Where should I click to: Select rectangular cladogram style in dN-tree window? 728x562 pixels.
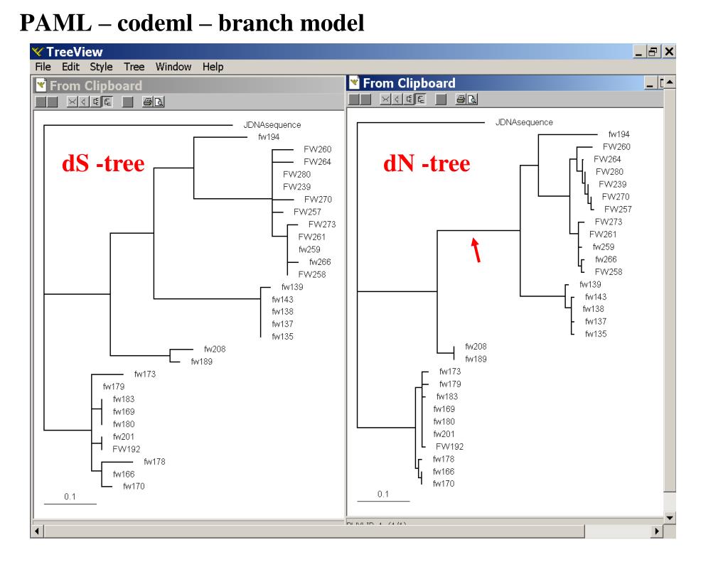(x=409, y=99)
